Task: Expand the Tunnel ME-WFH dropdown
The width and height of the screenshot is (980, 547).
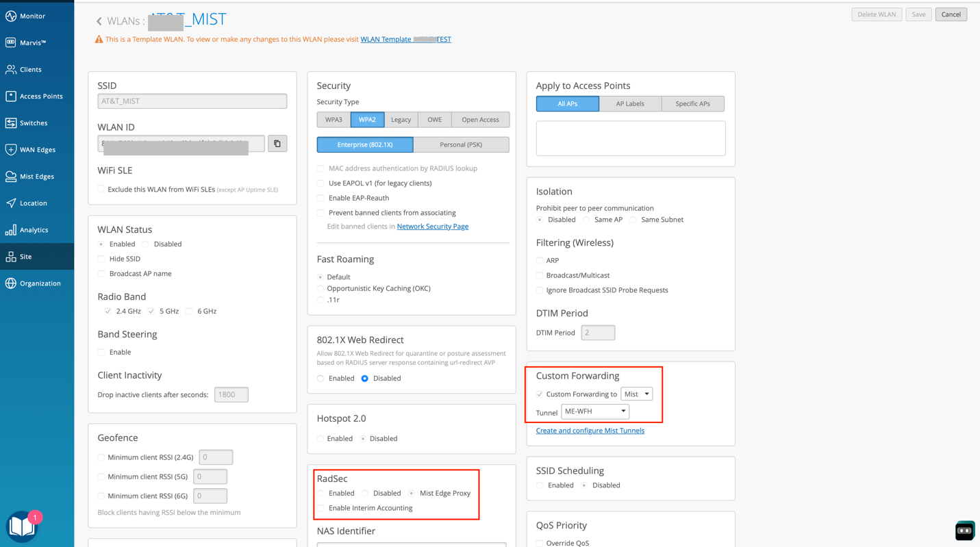Action: pos(594,411)
